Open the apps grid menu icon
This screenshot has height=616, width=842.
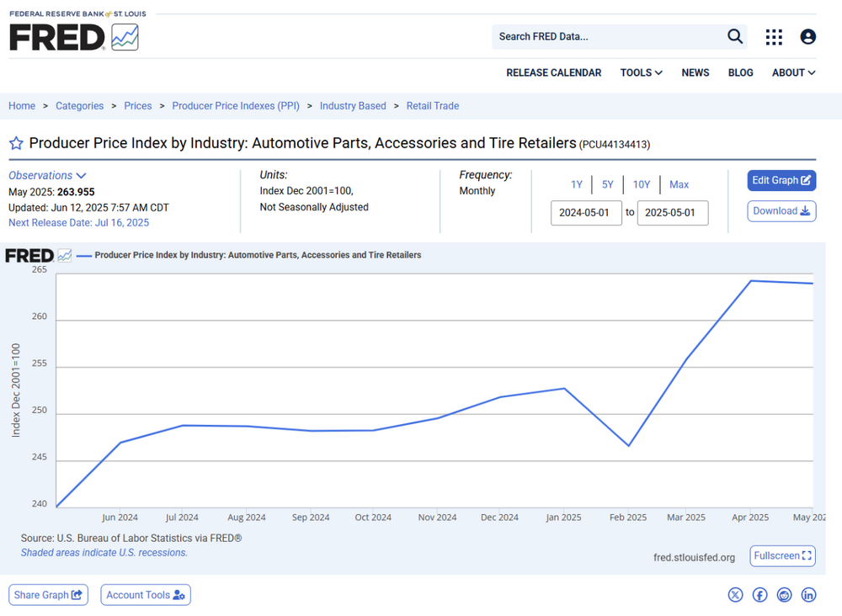point(774,36)
